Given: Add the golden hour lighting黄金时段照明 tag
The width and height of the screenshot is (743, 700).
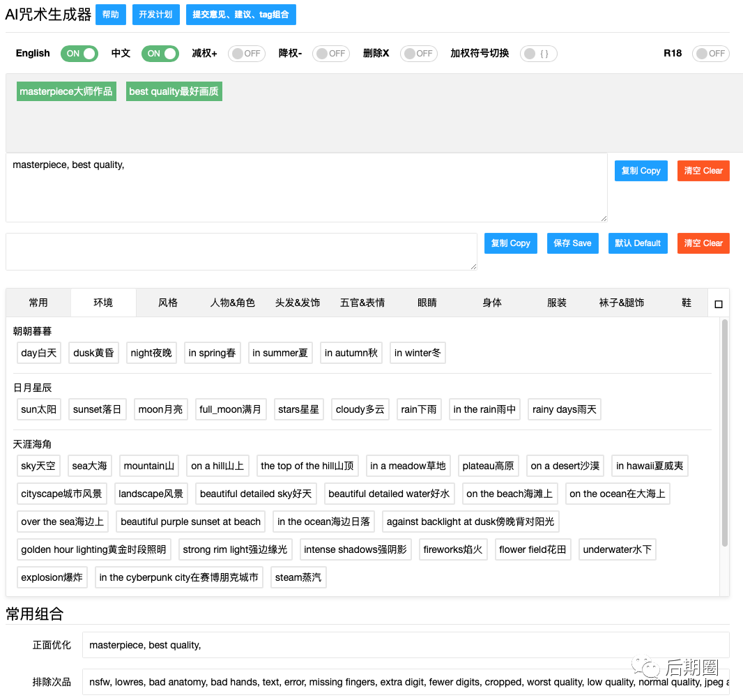Looking at the screenshot, I should pos(94,550).
